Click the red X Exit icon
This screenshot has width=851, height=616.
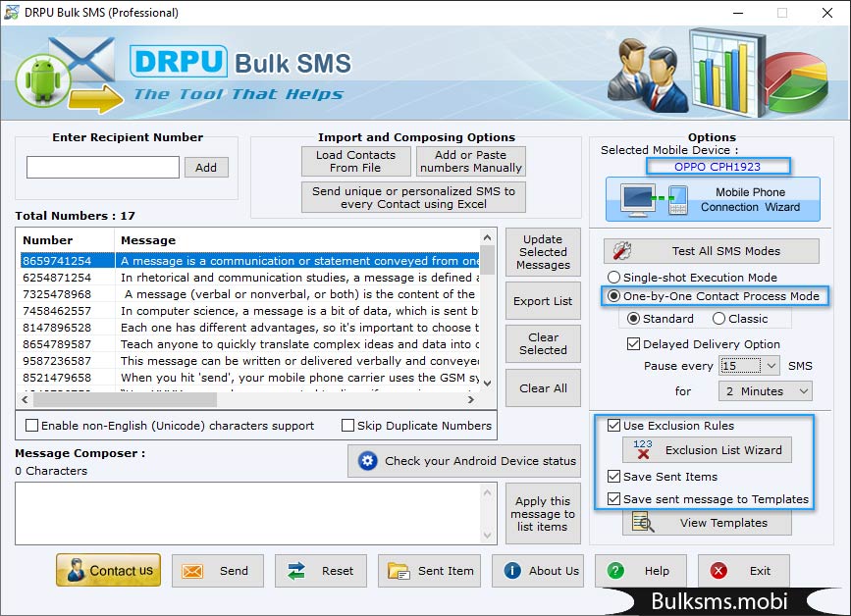click(x=718, y=571)
